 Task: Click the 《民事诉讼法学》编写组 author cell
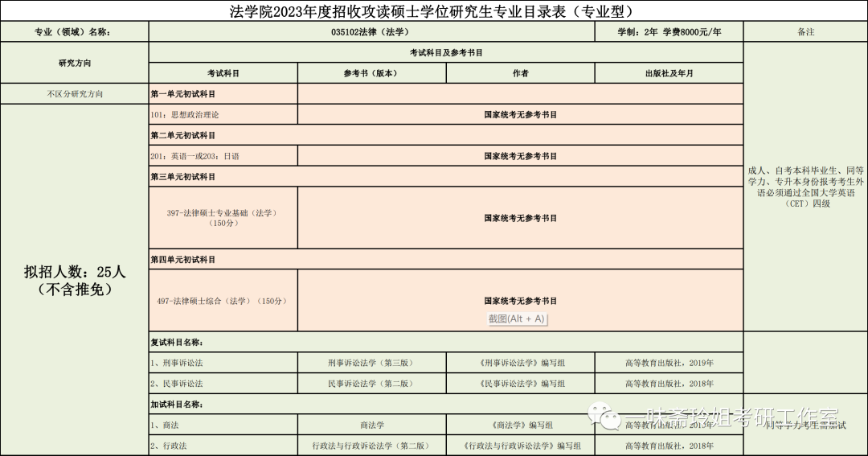tap(520, 384)
